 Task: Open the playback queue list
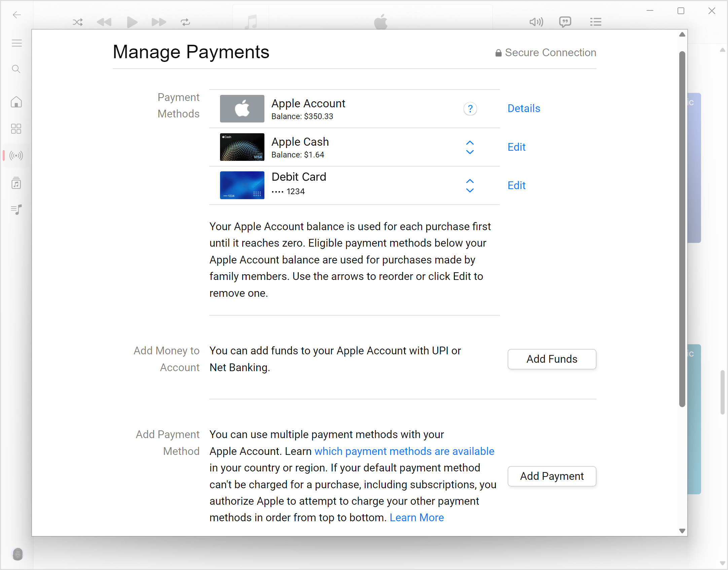tap(595, 22)
